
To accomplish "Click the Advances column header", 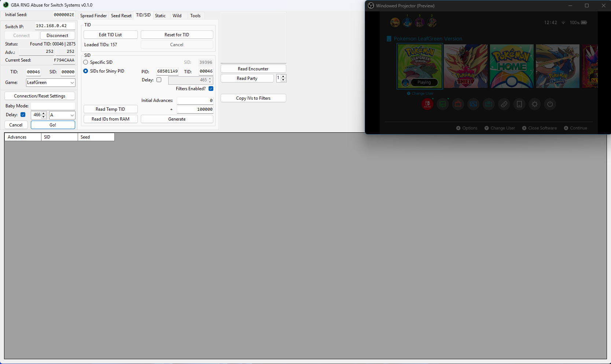I will click(x=23, y=137).
